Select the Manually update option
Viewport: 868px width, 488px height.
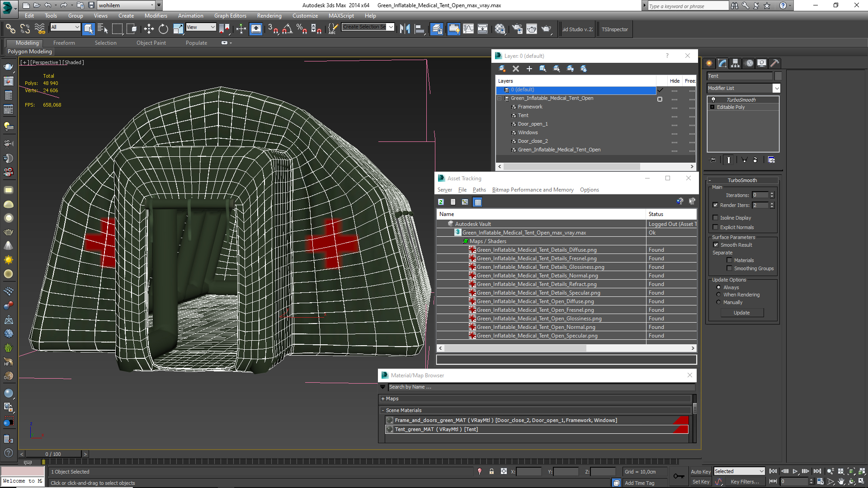[718, 302]
